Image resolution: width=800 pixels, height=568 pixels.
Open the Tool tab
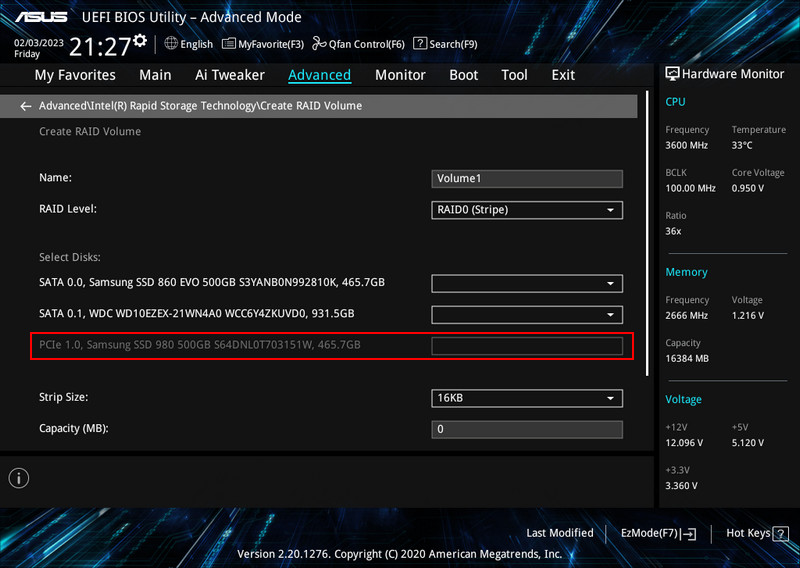(x=514, y=75)
